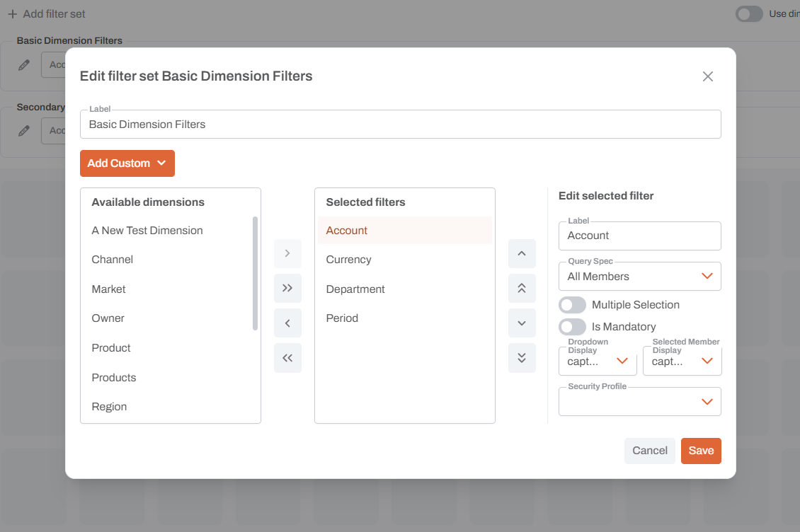
Task: Move selected filter up one position
Action: 522,253
